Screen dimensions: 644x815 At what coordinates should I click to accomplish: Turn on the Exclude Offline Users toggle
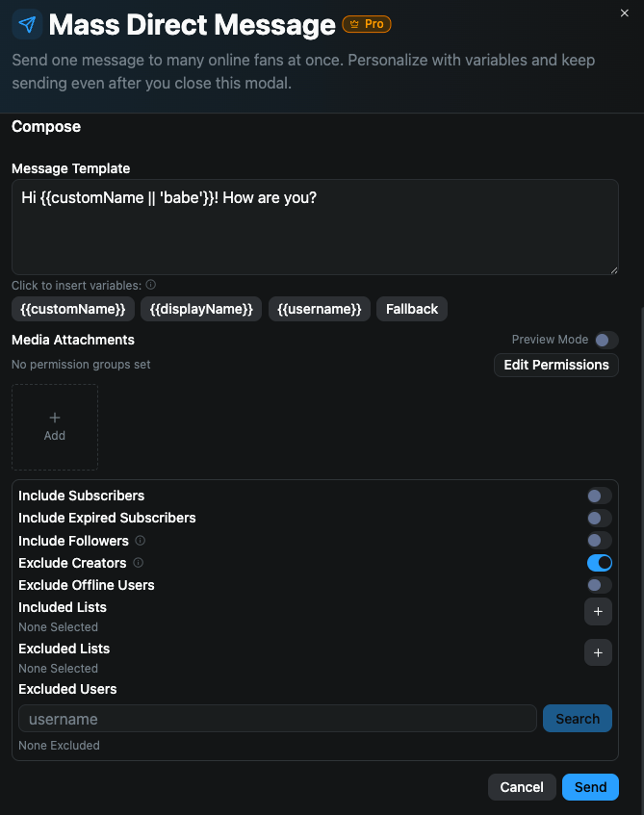click(599, 585)
